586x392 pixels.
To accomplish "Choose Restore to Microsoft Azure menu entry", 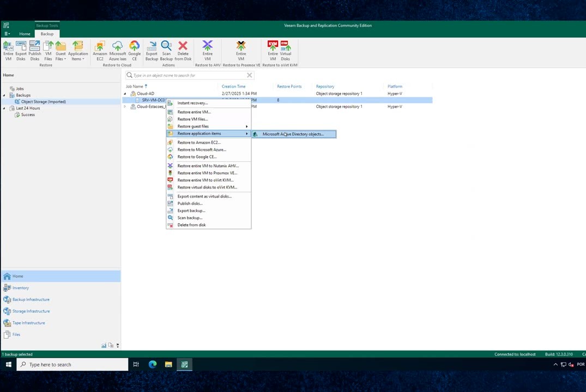I will click(209, 150).
